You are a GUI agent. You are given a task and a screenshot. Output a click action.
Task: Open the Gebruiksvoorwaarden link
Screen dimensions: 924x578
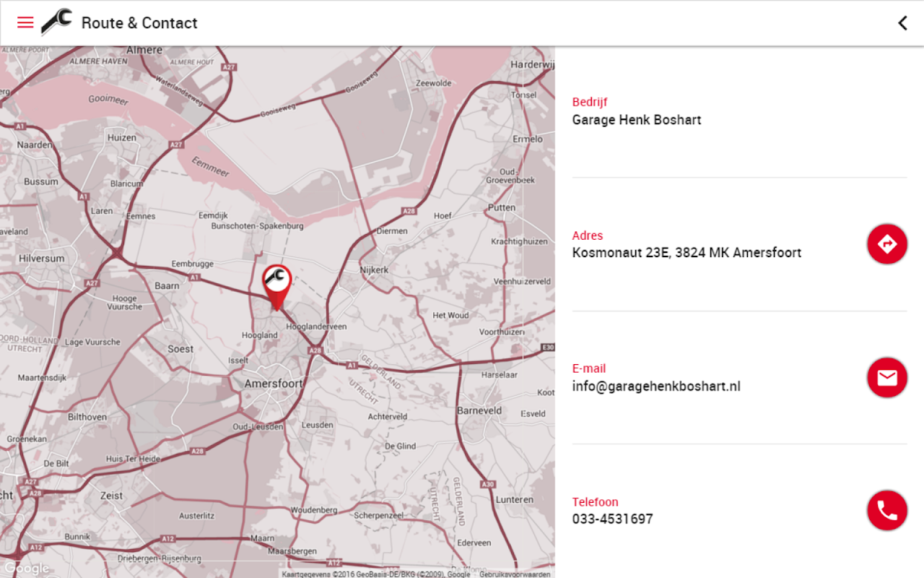point(515,574)
